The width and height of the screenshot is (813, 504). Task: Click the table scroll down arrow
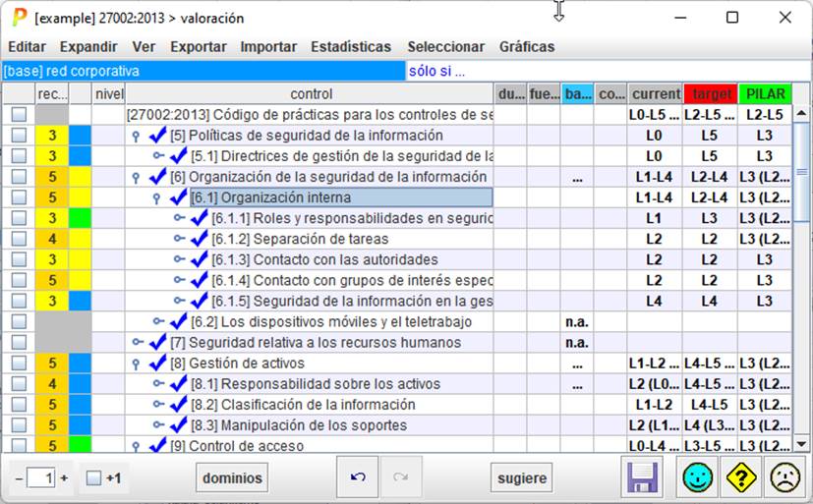click(x=801, y=444)
